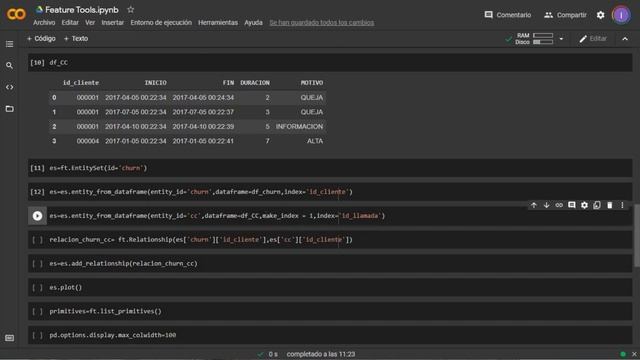This screenshot has height=360, width=640.
Task: Open the Ver menu
Action: [x=90, y=22]
